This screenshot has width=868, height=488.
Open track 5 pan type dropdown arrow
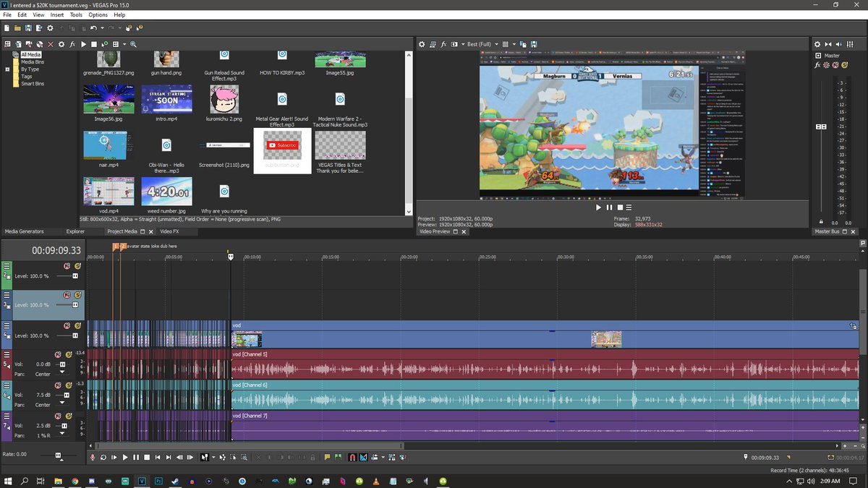(62, 371)
